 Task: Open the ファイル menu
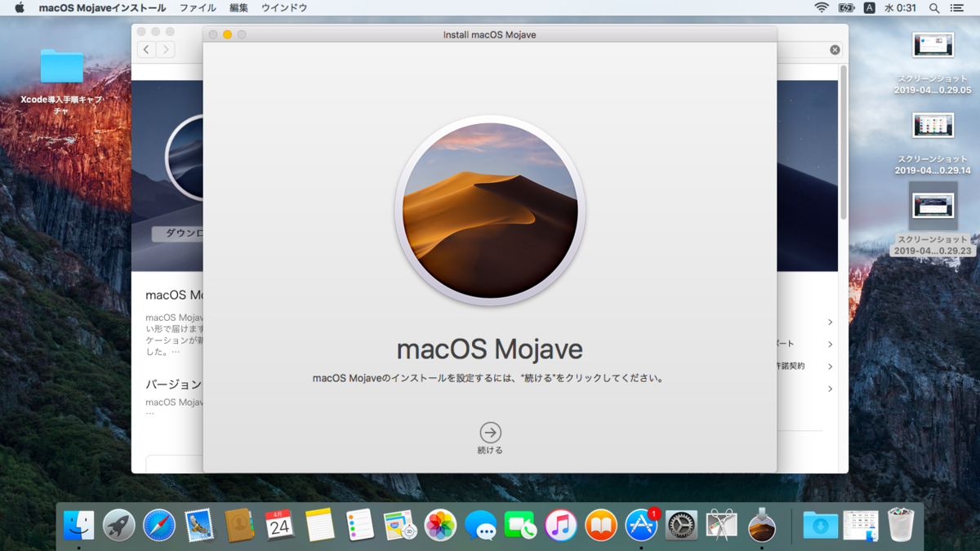coord(198,8)
